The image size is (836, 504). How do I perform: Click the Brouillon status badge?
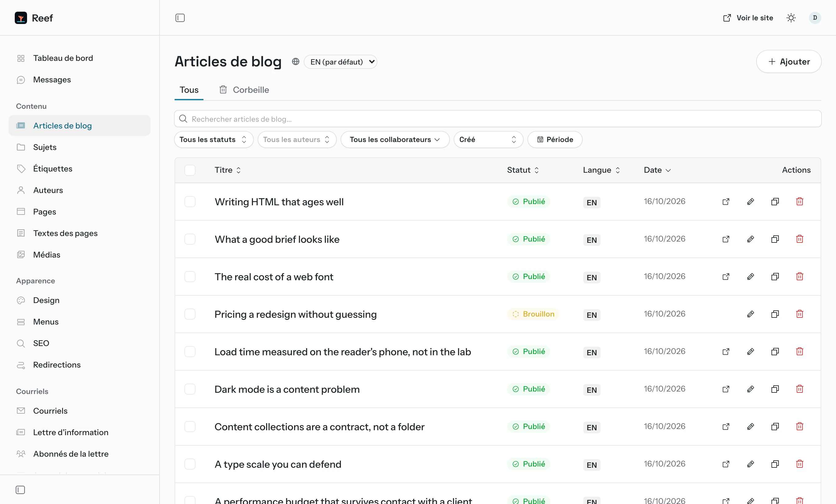pos(533,314)
